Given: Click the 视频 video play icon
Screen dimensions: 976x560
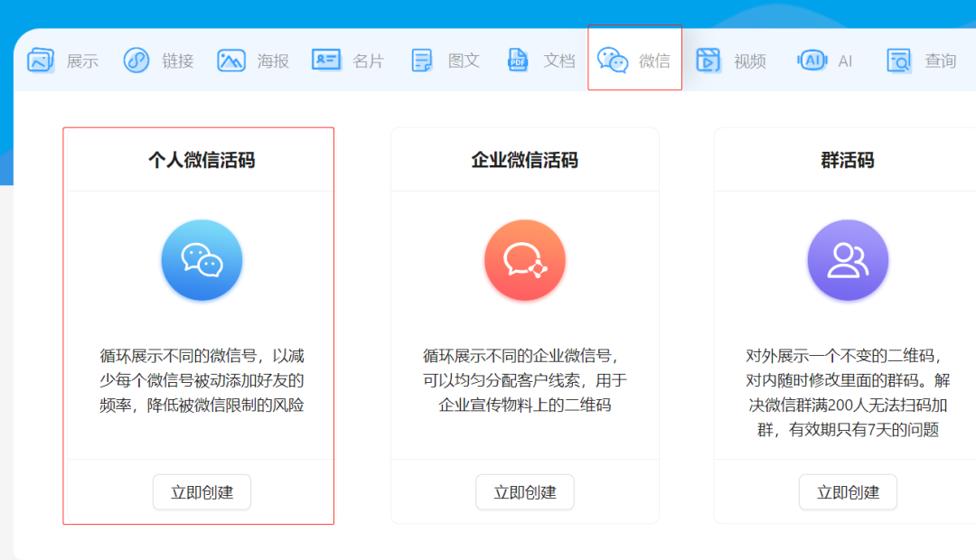Looking at the screenshot, I should (708, 61).
